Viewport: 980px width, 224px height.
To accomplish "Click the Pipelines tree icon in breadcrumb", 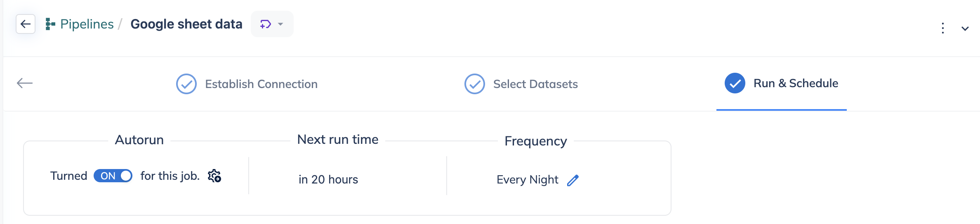I will point(50,24).
